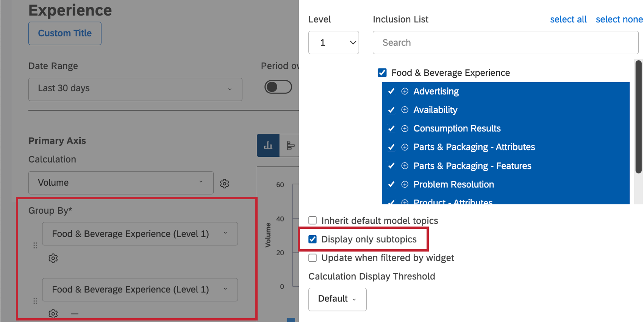Expand the Advertising topic plus icon
The height and width of the screenshot is (322, 644).
coord(405,91)
